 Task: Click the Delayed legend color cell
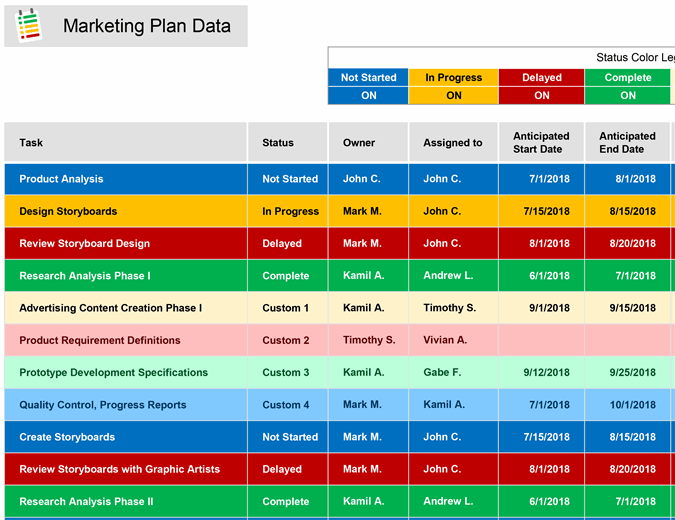pyautogui.click(x=541, y=77)
